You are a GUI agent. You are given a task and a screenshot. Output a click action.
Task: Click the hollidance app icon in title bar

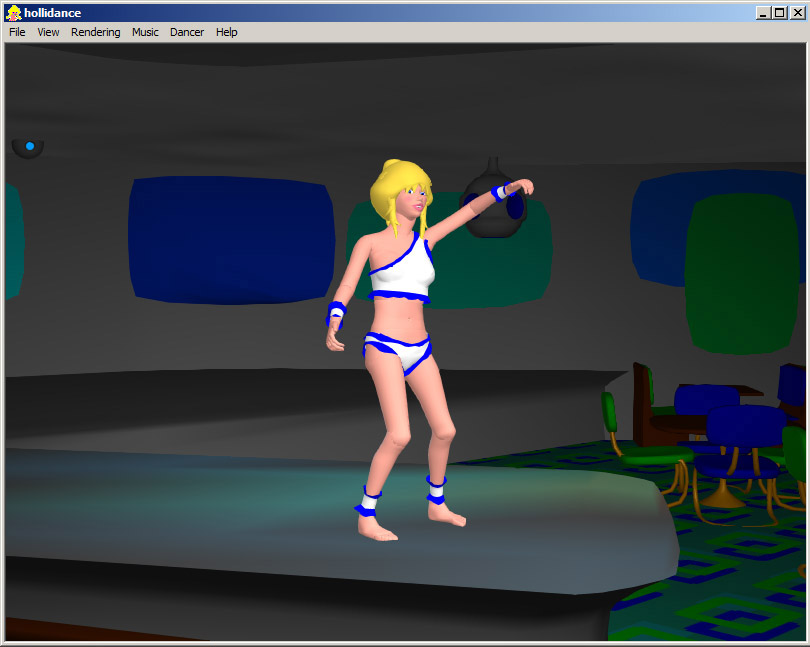click(13, 12)
